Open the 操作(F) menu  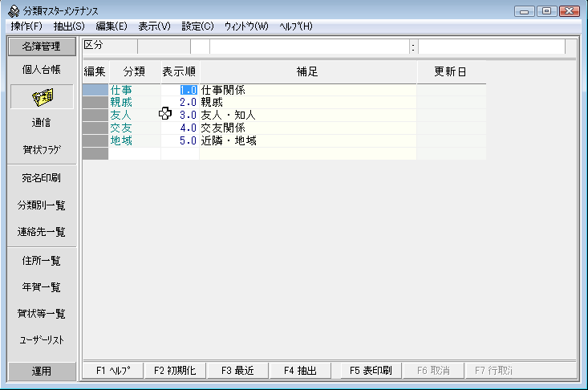(x=26, y=26)
